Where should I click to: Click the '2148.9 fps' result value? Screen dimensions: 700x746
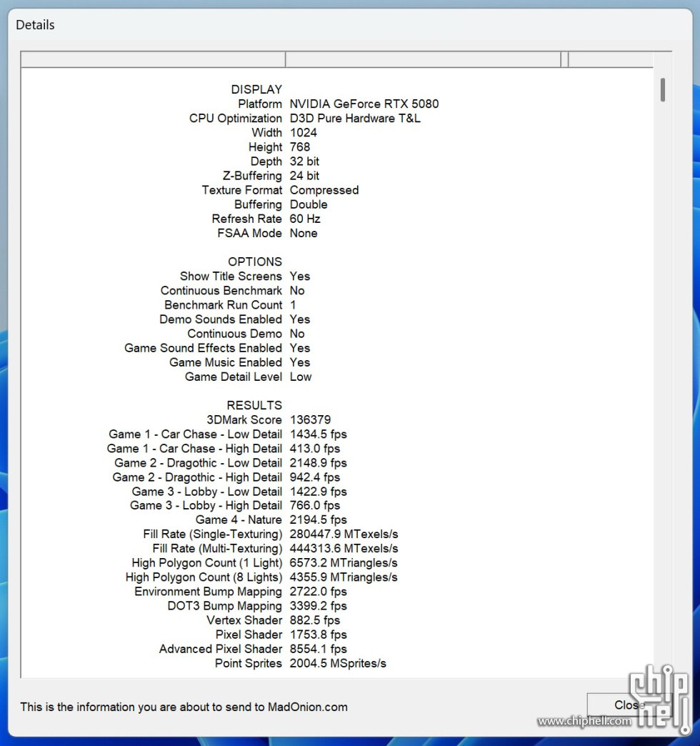click(318, 462)
